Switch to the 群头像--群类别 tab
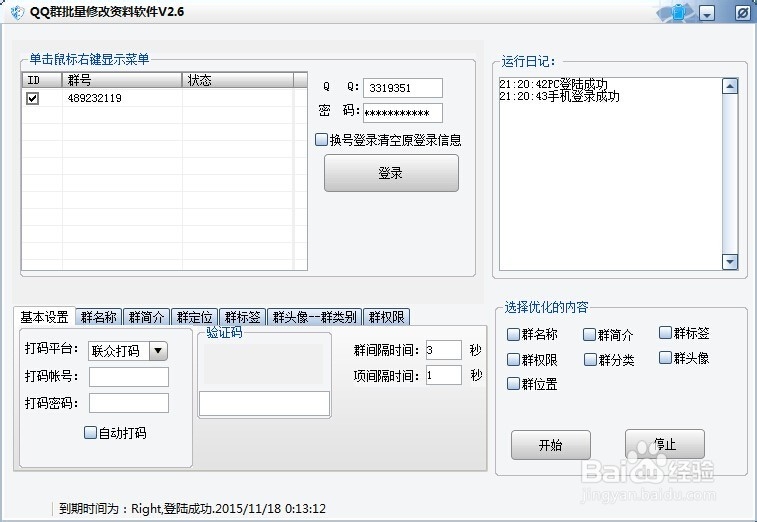757x522 pixels. (314, 317)
